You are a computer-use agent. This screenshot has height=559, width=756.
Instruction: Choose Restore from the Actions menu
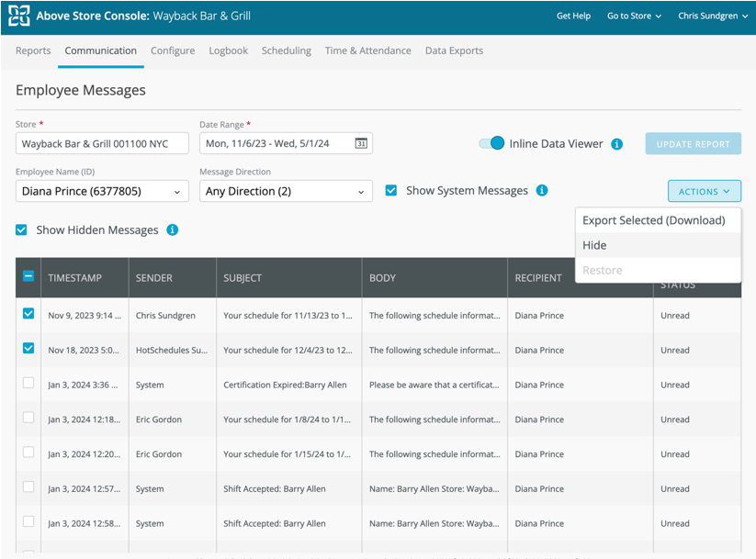tap(658, 271)
